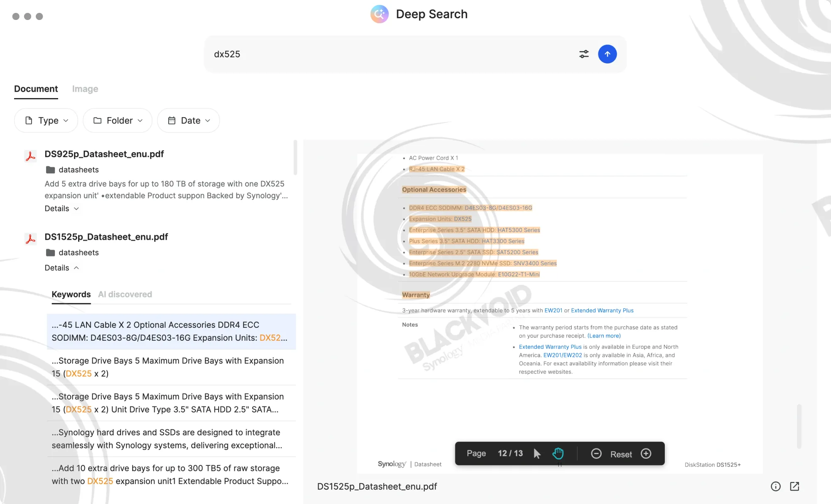Click 'Plus Series 3.5" SATA HDD: HAT3300' line

[466, 241]
